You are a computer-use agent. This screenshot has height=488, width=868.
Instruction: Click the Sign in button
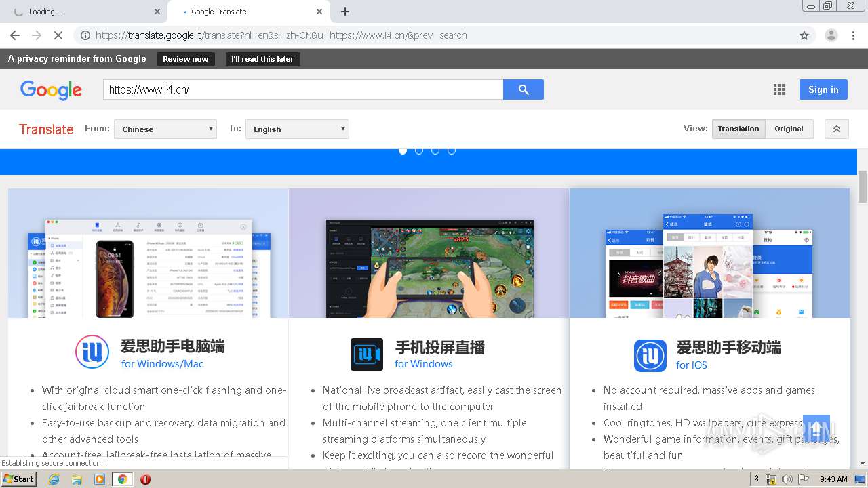click(x=823, y=89)
